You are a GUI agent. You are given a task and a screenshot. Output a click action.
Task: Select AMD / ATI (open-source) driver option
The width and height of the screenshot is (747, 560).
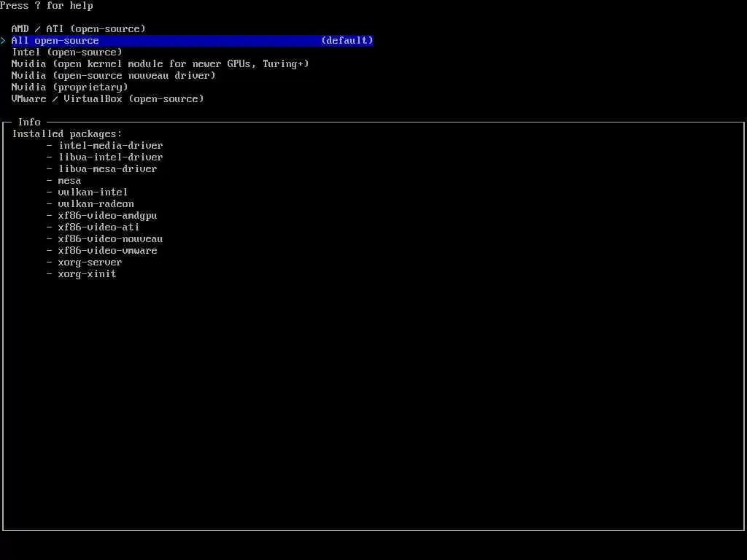pyautogui.click(x=78, y=29)
